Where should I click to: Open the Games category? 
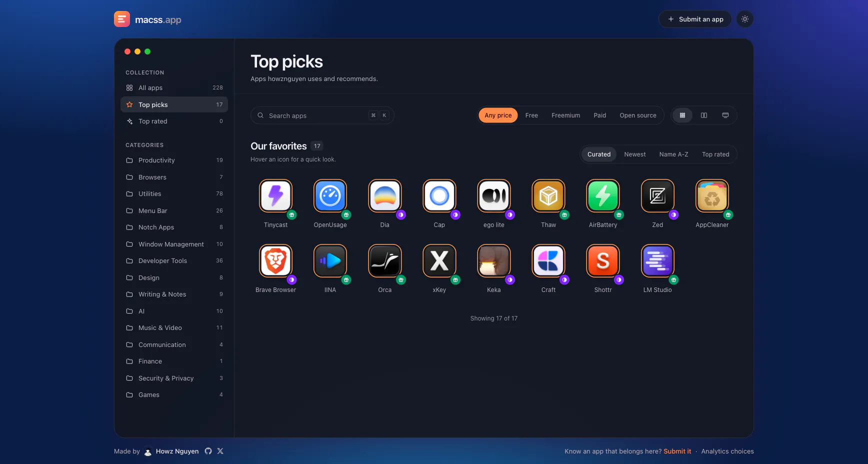[x=174, y=394]
